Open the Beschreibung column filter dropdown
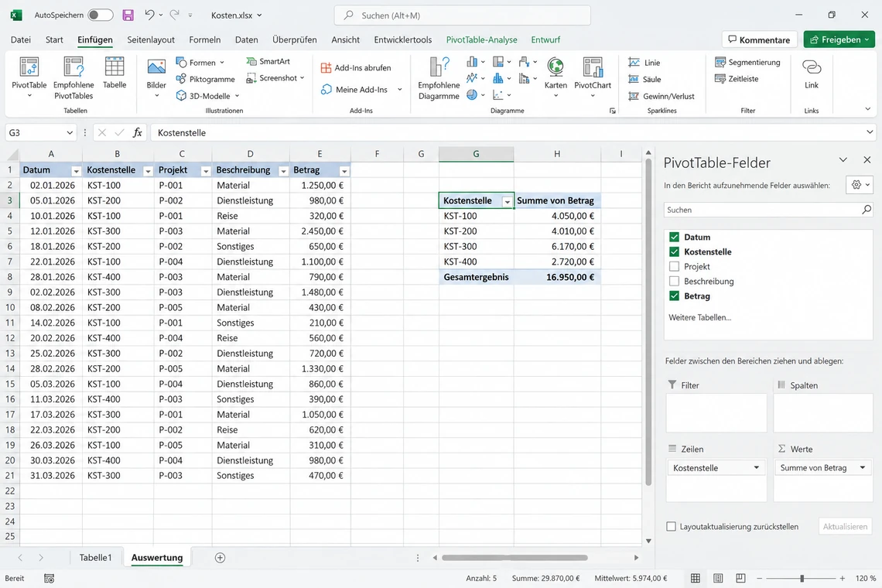882x588 pixels. (283, 171)
